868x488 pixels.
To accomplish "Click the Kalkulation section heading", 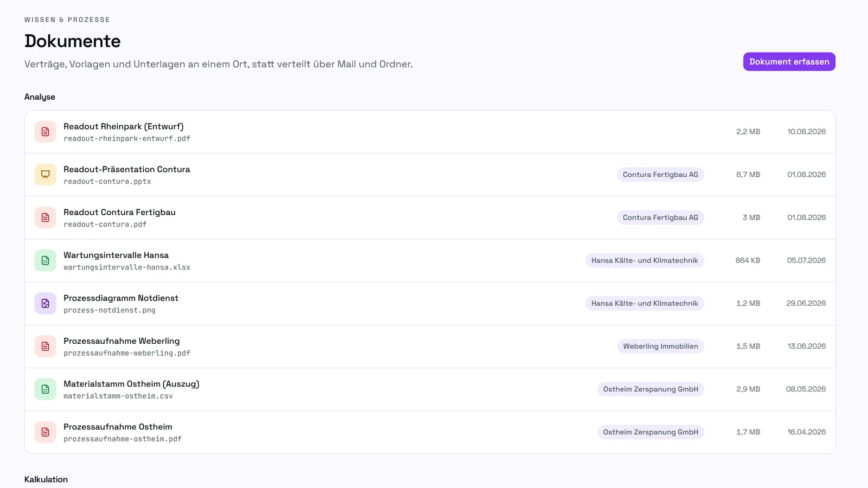I will pyautogui.click(x=46, y=479).
